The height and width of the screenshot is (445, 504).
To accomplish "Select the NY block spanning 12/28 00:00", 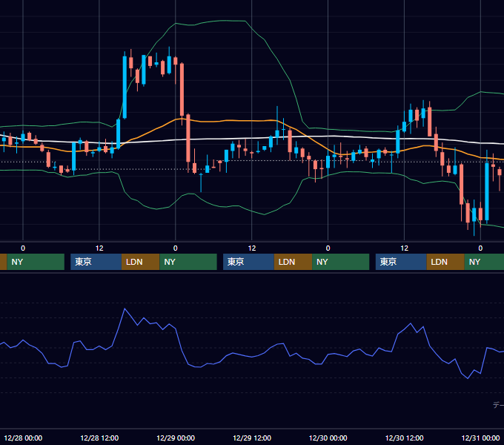I will (36, 262).
